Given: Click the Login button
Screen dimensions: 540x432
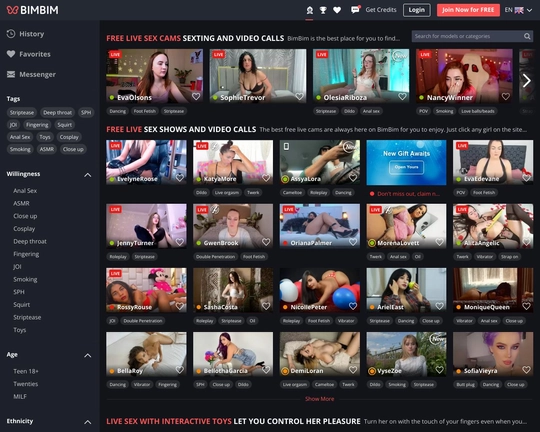Looking at the screenshot, I should point(417,10).
